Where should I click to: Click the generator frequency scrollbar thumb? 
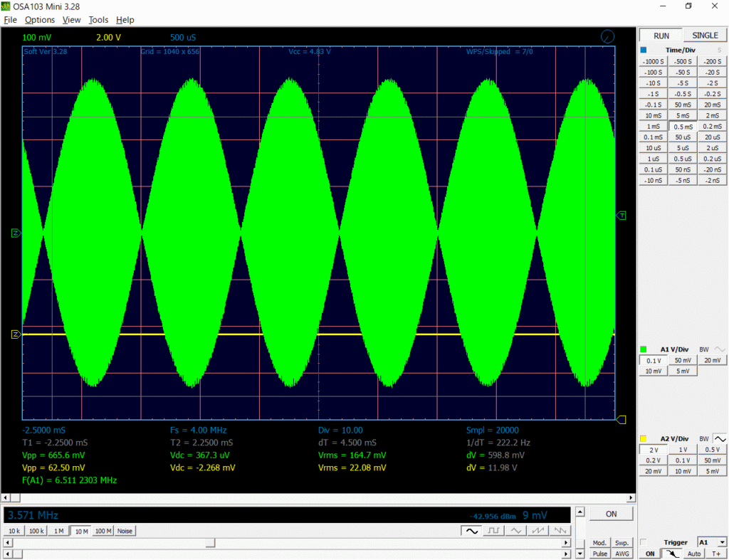209,543
